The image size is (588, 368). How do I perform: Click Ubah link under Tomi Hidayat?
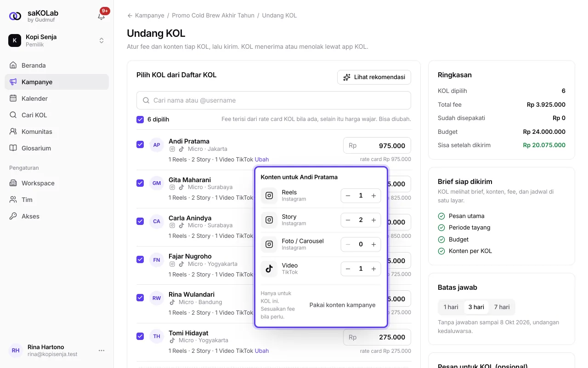click(x=262, y=351)
